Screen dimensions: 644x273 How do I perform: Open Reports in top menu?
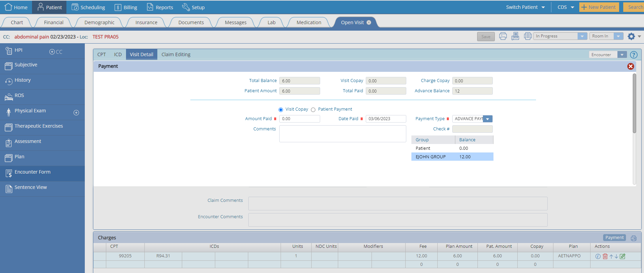point(160,7)
